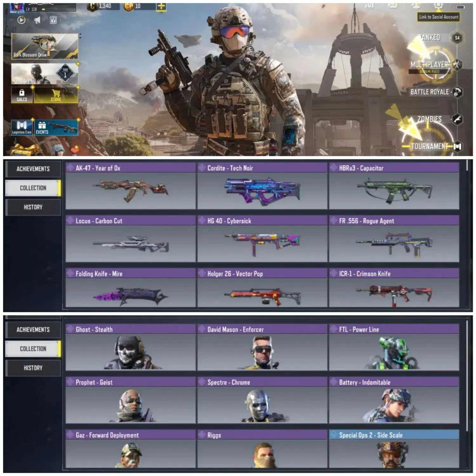This screenshot has height=476, width=476.
Task: Open the Tournament mode icon
Action: click(457, 147)
